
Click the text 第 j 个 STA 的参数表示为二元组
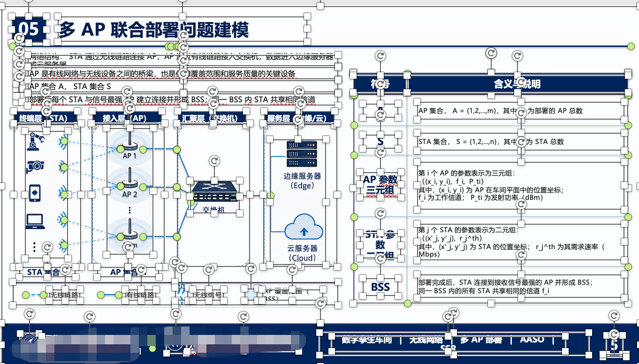(x=468, y=230)
